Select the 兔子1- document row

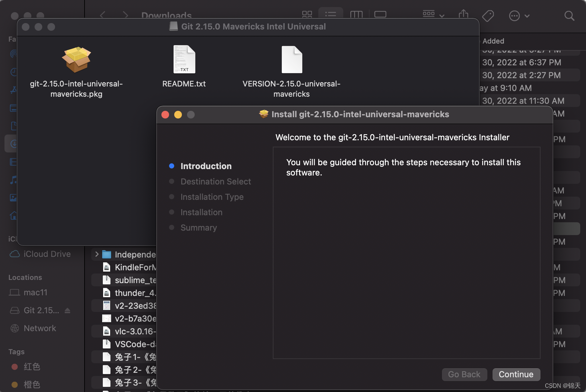(x=124, y=357)
